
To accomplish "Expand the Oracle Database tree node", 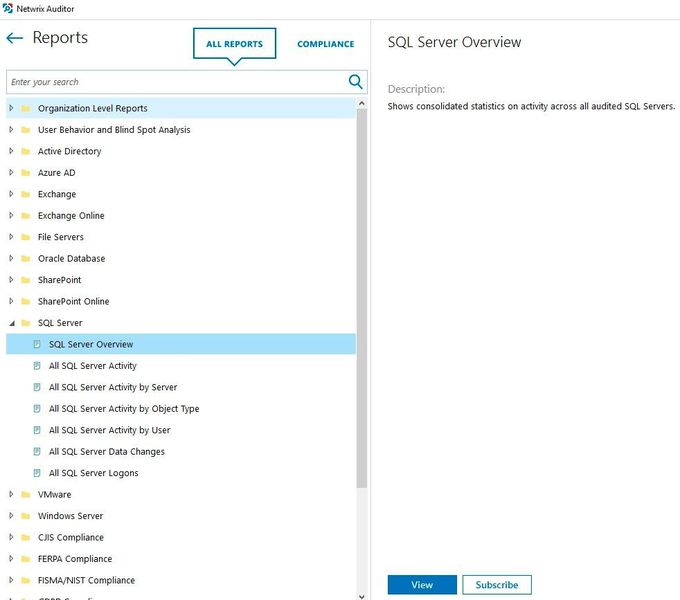I will tap(11, 258).
